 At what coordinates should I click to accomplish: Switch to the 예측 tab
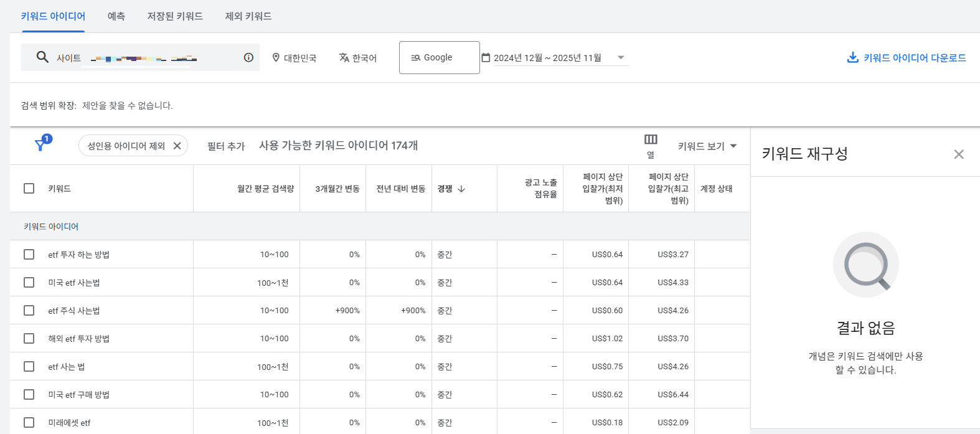pos(116,16)
